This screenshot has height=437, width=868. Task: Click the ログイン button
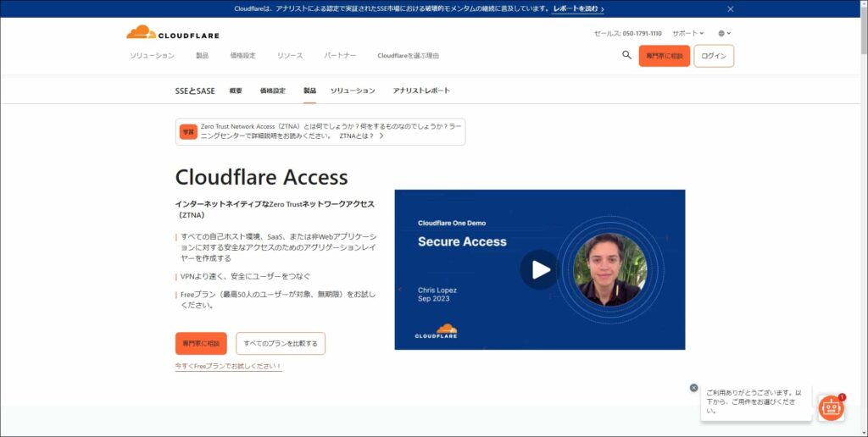tap(714, 56)
